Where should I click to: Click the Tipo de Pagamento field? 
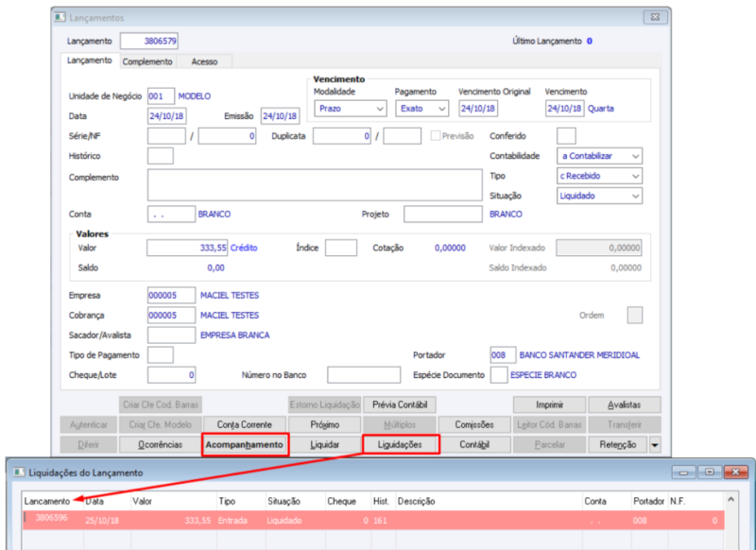tap(161, 354)
